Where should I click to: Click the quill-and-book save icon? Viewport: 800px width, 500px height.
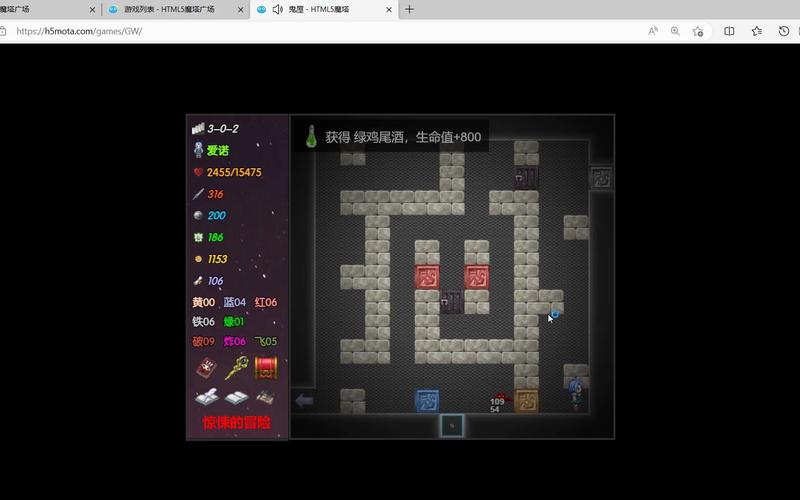click(x=207, y=397)
